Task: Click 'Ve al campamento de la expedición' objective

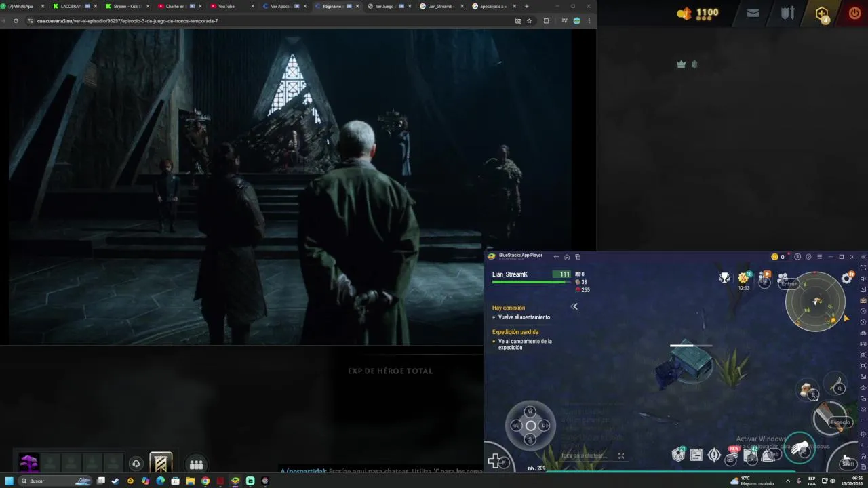Action: pos(525,344)
